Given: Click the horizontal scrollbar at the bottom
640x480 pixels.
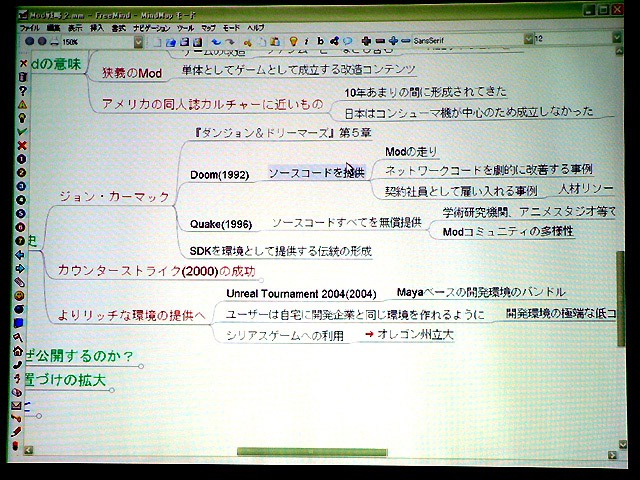Looking at the screenshot, I should tap(310, 454).
